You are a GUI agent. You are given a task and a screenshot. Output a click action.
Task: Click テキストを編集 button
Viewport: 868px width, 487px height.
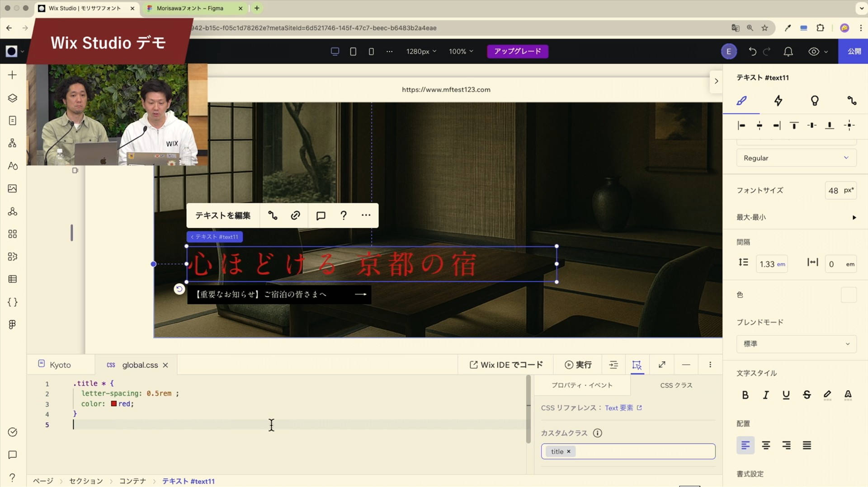[x=223, y=215]
